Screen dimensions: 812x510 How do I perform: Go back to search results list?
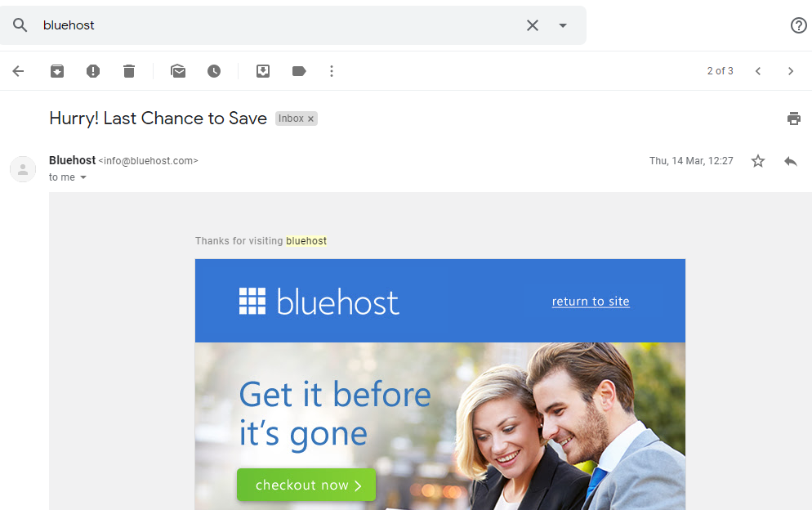coord(18,71)
